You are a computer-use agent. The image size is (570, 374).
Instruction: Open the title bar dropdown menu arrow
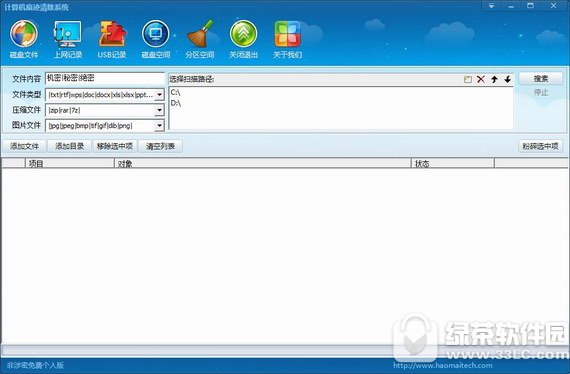point(491,6)
